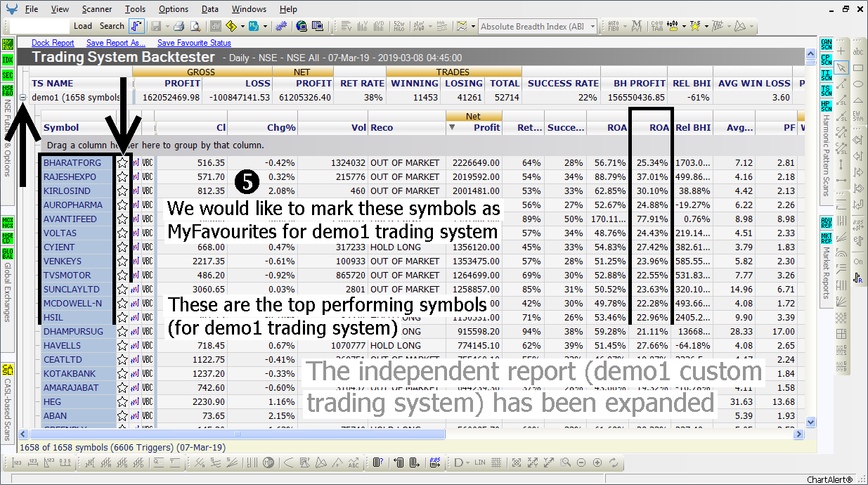Click the 52W Hi/Lo toolbar icon
The image size is (868, 485).
(x=399, y=26)
